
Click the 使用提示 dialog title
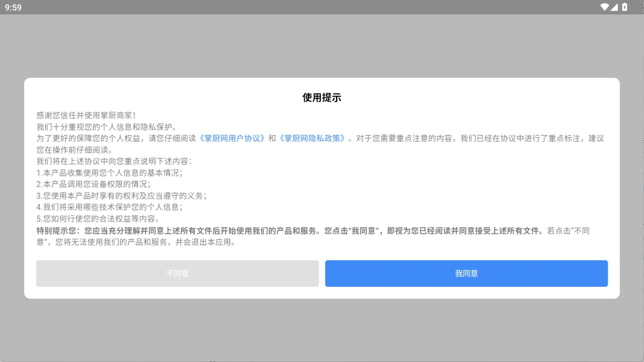[322, 98]
